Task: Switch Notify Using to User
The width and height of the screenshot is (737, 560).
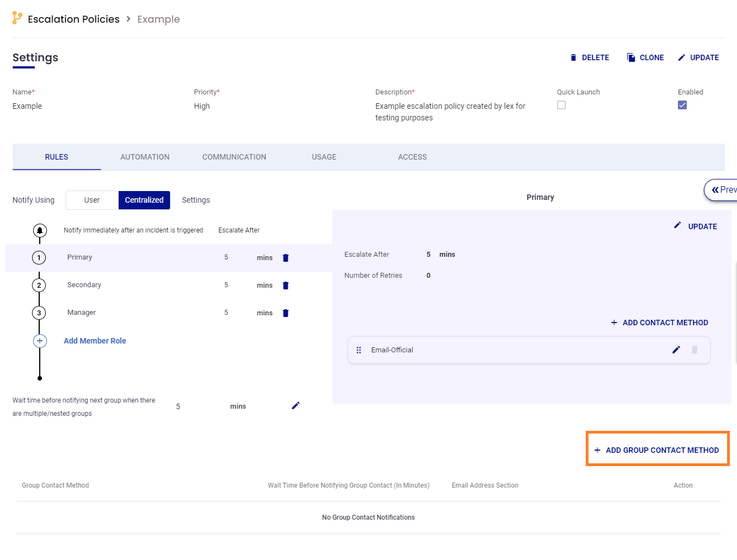Action: [92, 200]
